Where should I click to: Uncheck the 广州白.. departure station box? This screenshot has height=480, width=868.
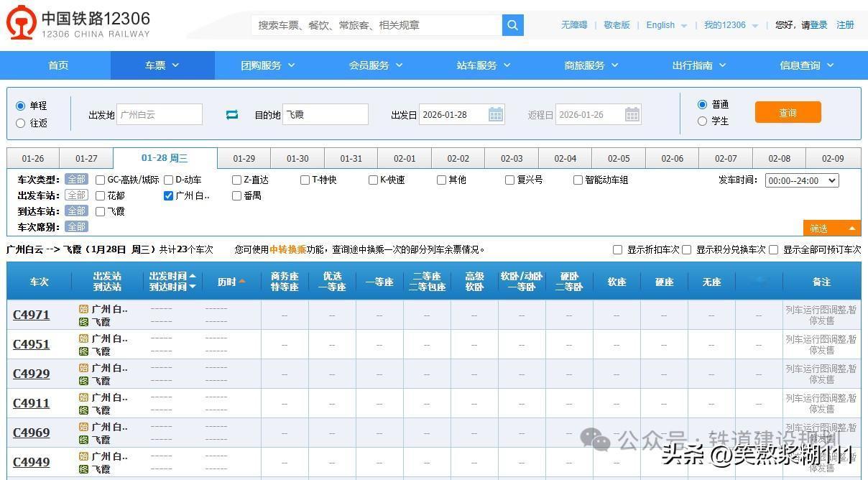[168, 195]
